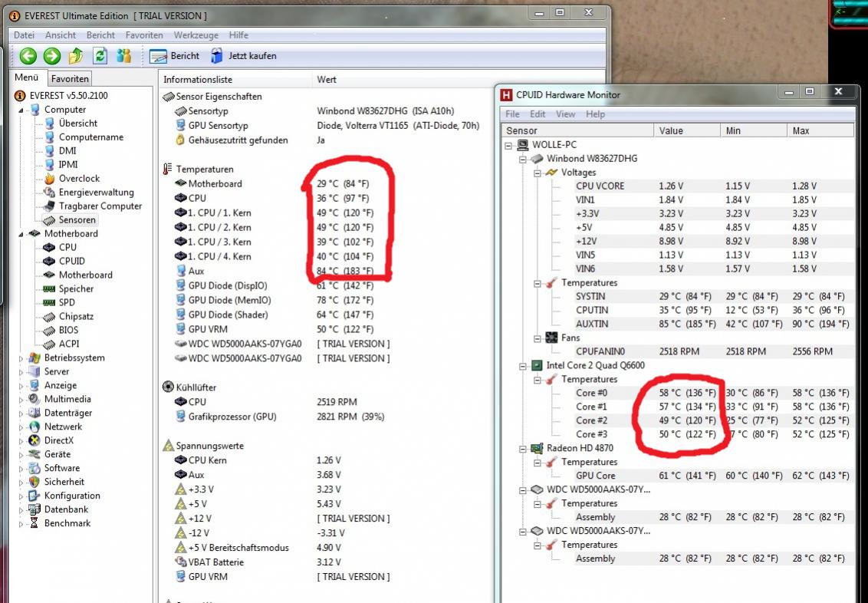Click the Jetzt kaufen button
This screenshot has height=603, width=868.
tap(244, 56)
